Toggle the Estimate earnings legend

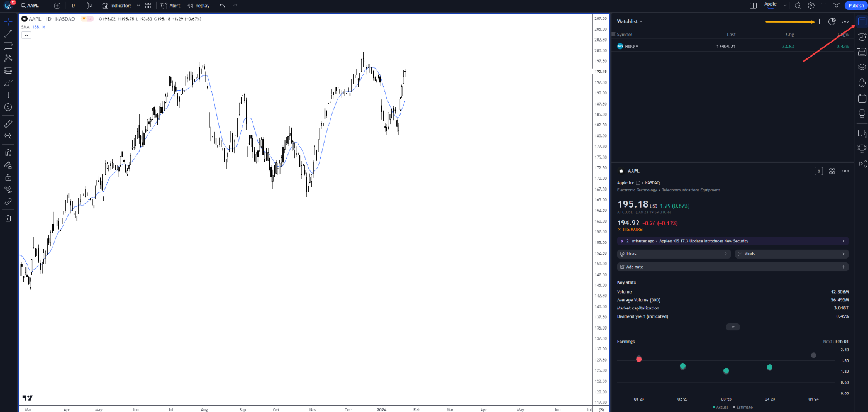pyautogui.click(x=742, y=407)
